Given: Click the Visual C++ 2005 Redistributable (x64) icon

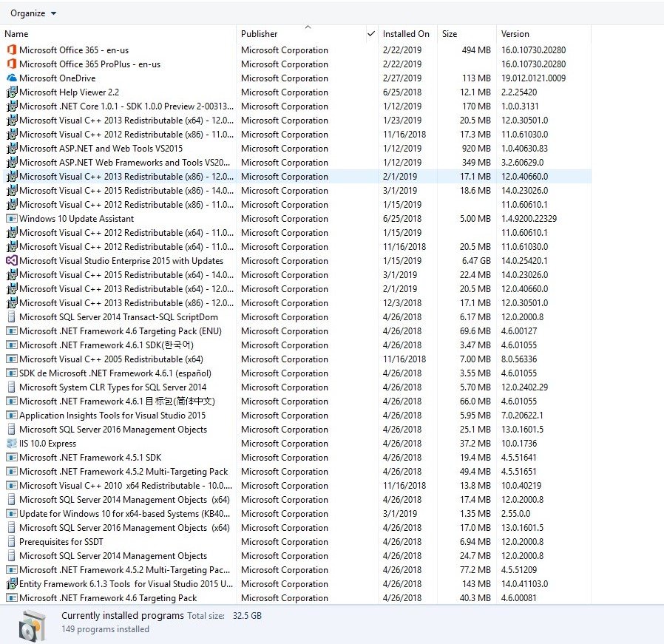Looking at the screenshot, I should (12, 359).
